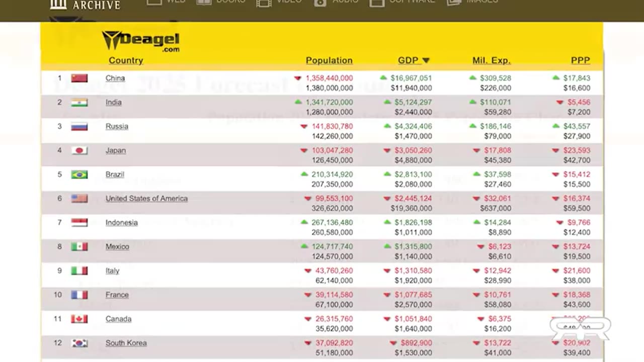Select Brazil's population forecast 210,314,920
644x362 pixels.
332,174
